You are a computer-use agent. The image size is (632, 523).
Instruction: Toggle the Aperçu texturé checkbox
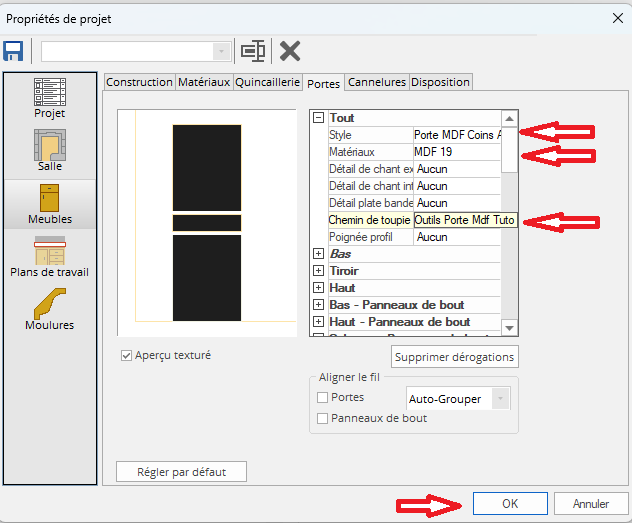click(x=126, y=355)
